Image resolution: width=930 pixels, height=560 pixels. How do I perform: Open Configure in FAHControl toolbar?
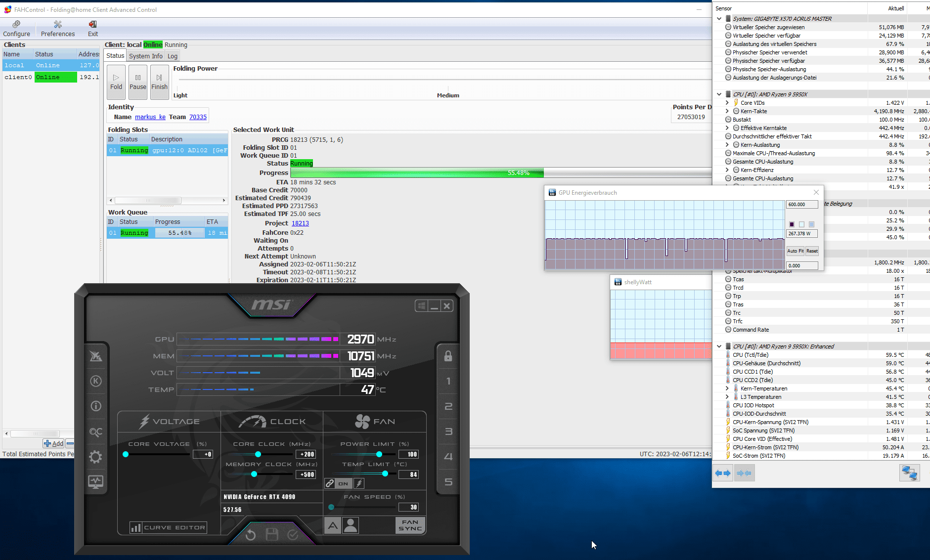[x=16, y=29]
